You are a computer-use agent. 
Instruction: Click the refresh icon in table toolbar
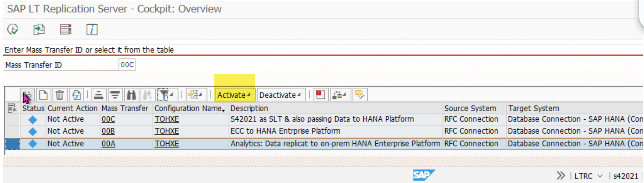[76, 95]
